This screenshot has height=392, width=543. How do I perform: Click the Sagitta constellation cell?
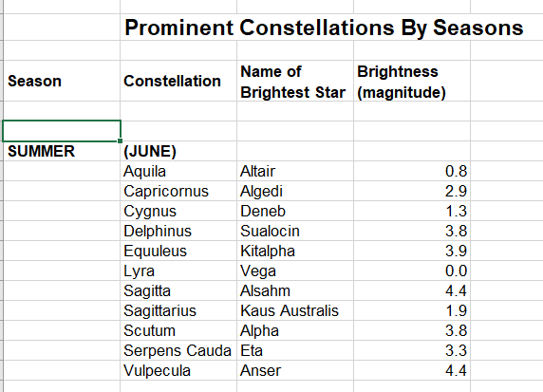pos(178,290)
